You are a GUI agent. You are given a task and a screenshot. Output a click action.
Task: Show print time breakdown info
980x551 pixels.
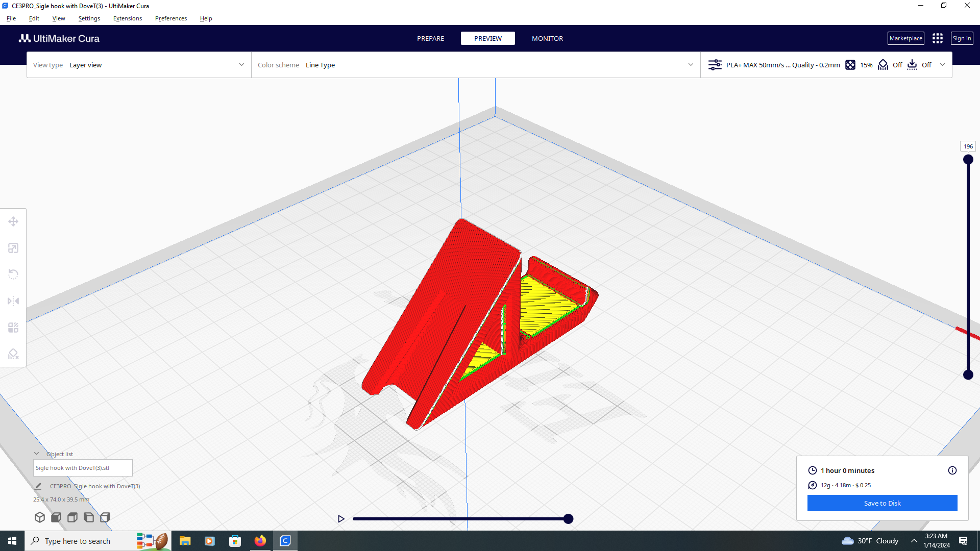[952, 470]
